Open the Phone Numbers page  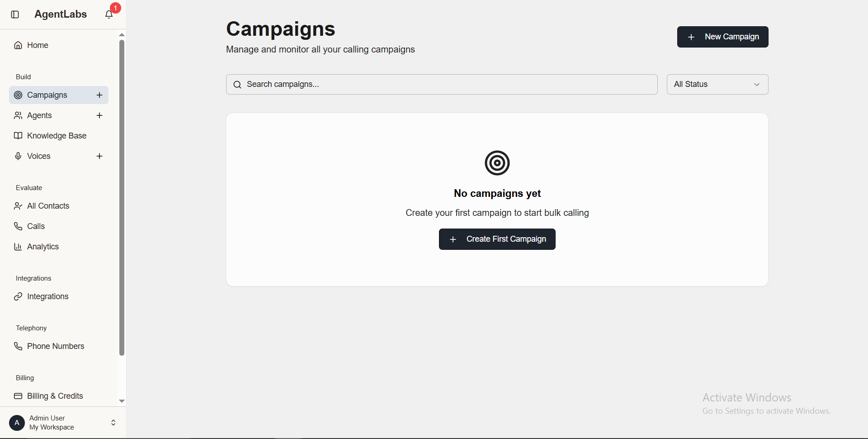click(56, 346)
